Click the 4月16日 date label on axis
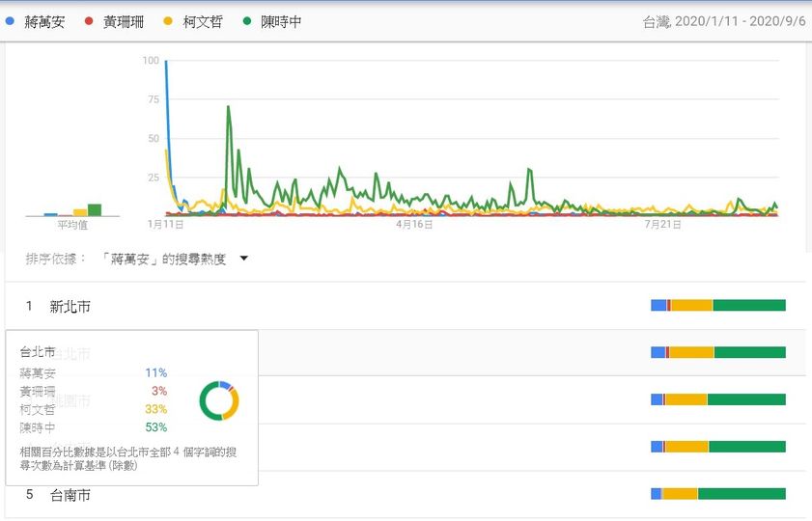The width and height of the screenshot is (812, 521). [414, 225]
